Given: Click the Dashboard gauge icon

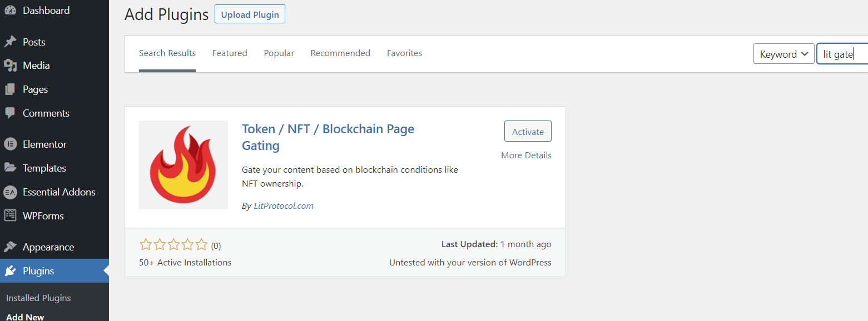Looking at the screenshot, I should [11, 11].
